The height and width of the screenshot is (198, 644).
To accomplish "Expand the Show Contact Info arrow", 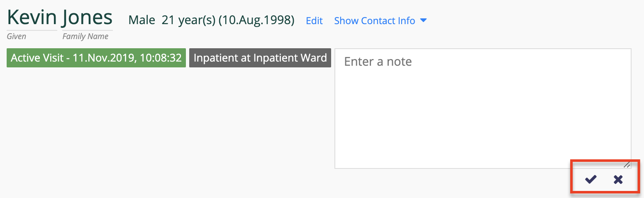I will 423,20.
